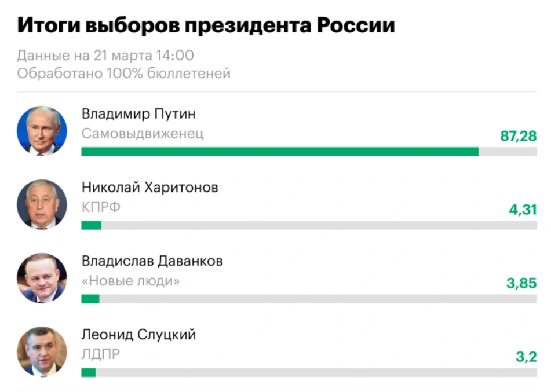
Task: Click the green bar for the 4,31 result
Action: [91, 225]
